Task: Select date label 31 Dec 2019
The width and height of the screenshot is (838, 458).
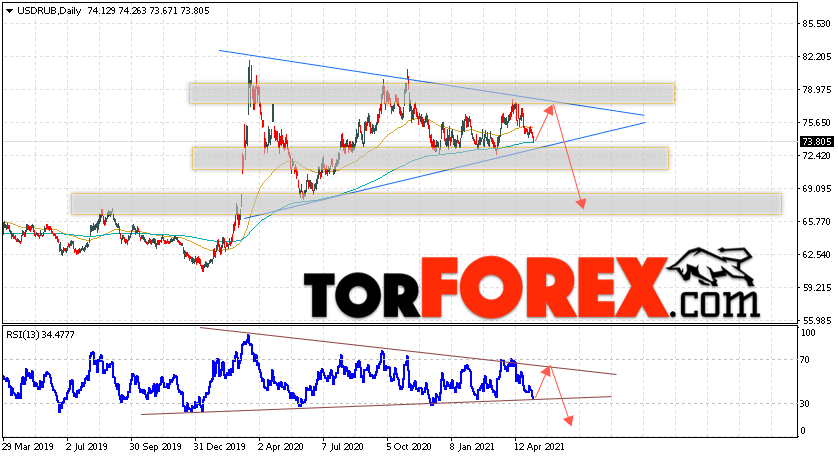Action: 220,446
